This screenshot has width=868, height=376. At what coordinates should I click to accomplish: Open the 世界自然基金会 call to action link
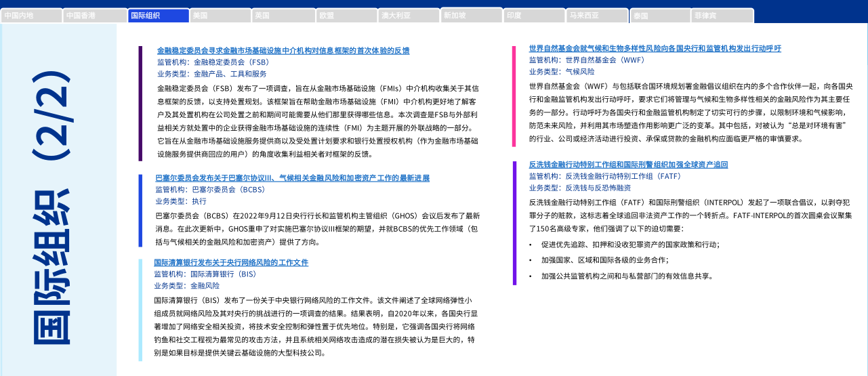pos(655,49)
